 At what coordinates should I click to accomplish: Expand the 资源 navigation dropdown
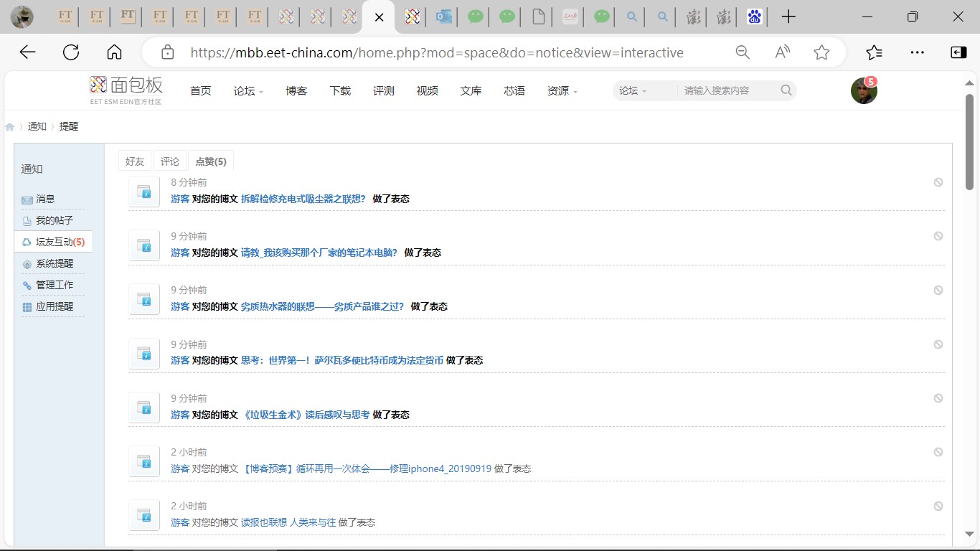(562, 91)
